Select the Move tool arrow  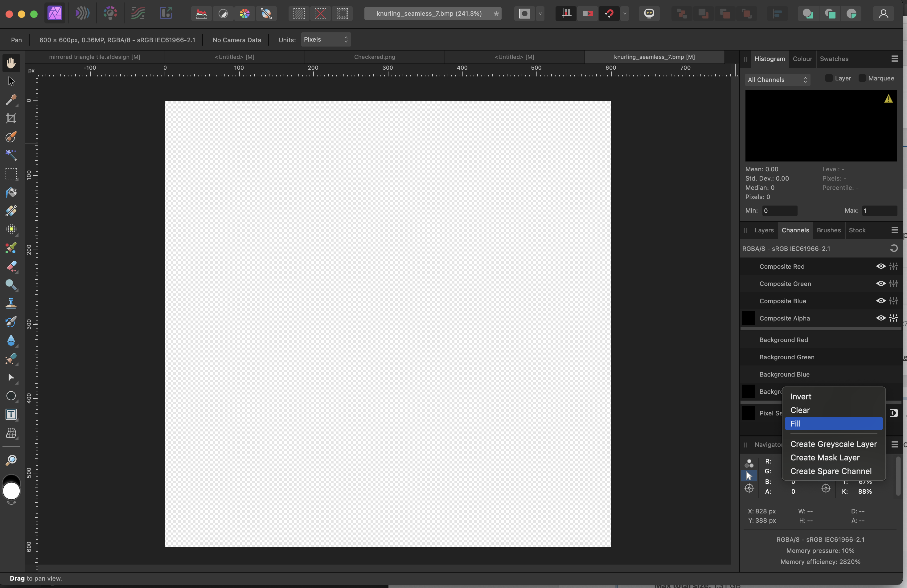point(11,81)
